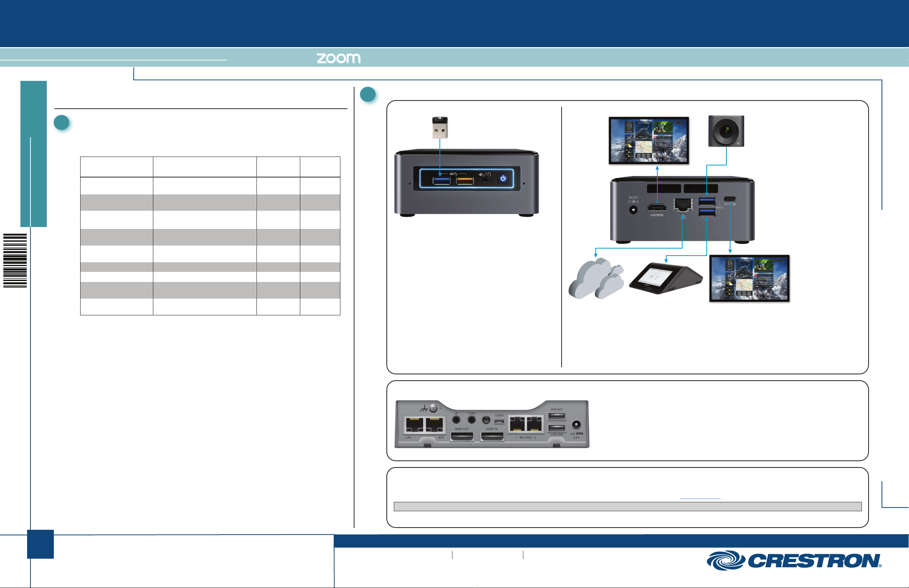Click the lower blue USB port on the rear
The height and width of the screenshot is (588, 909).
click(x=707, y=212)
